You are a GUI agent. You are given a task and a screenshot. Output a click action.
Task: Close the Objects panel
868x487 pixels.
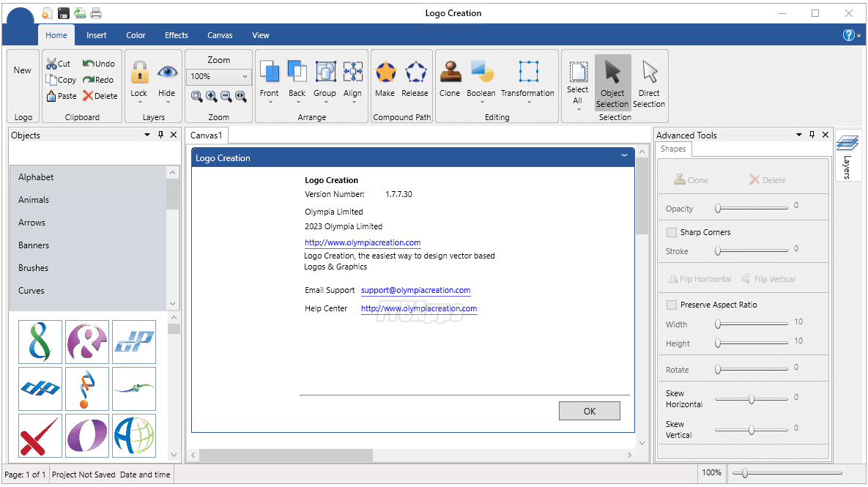174,135
